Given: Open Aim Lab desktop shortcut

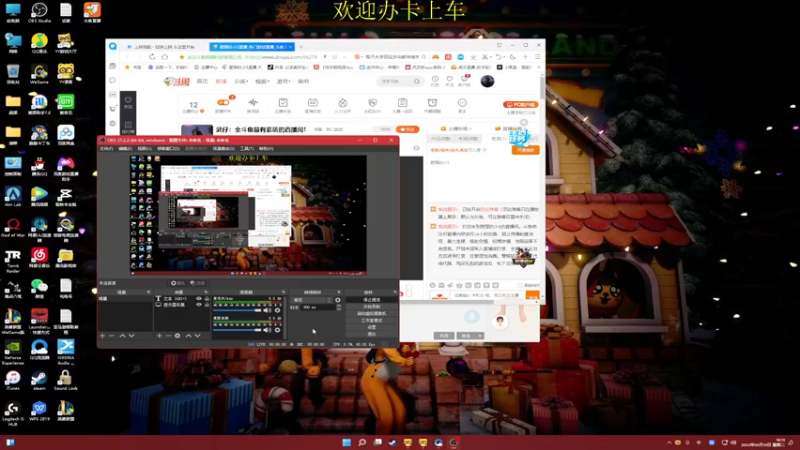Looking at the screenshot, I should [13, 196].
